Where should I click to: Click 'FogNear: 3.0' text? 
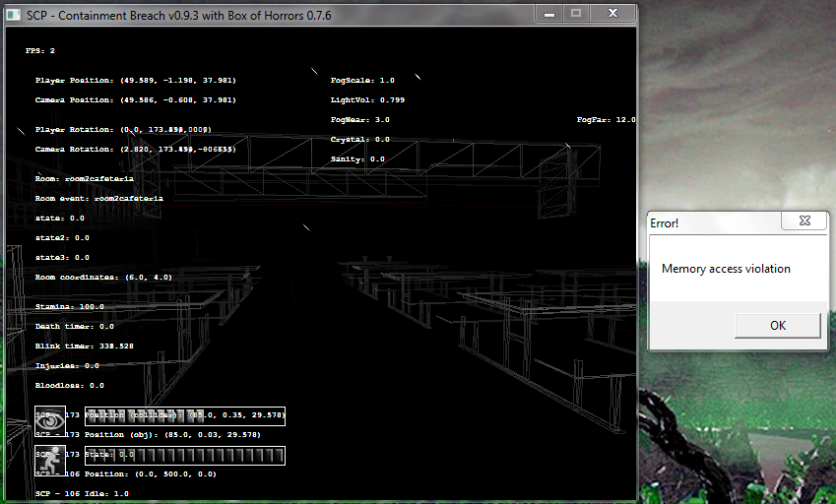(x=359, y=120)
